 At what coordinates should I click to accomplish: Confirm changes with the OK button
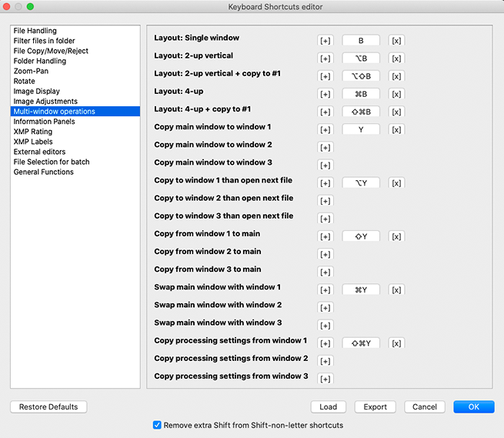(473, 406)
